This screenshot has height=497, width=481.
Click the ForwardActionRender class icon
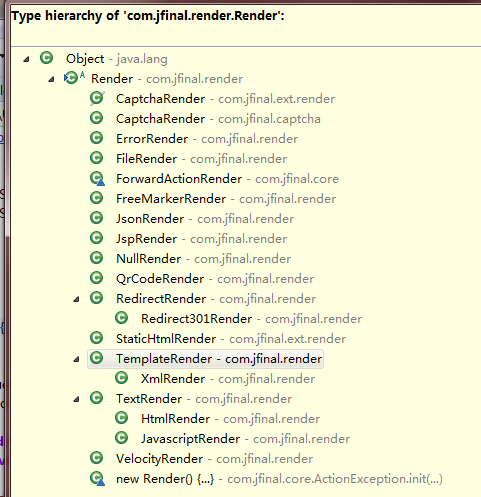pyautogui.click(x=97, y=179)
